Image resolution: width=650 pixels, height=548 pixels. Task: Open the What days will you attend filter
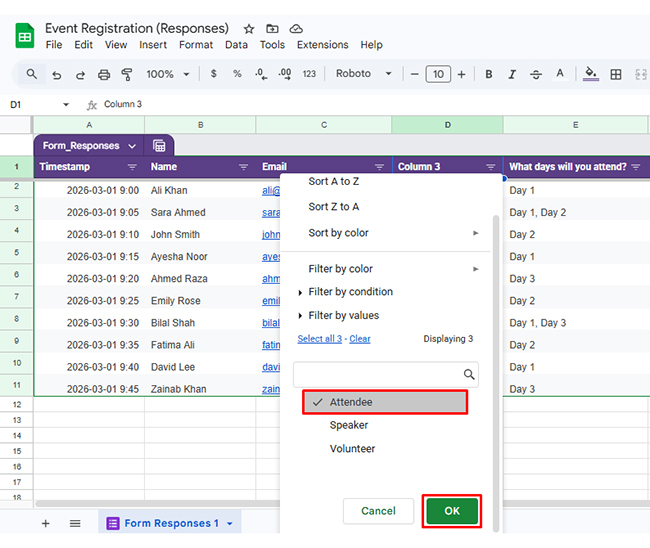(635, 167)
